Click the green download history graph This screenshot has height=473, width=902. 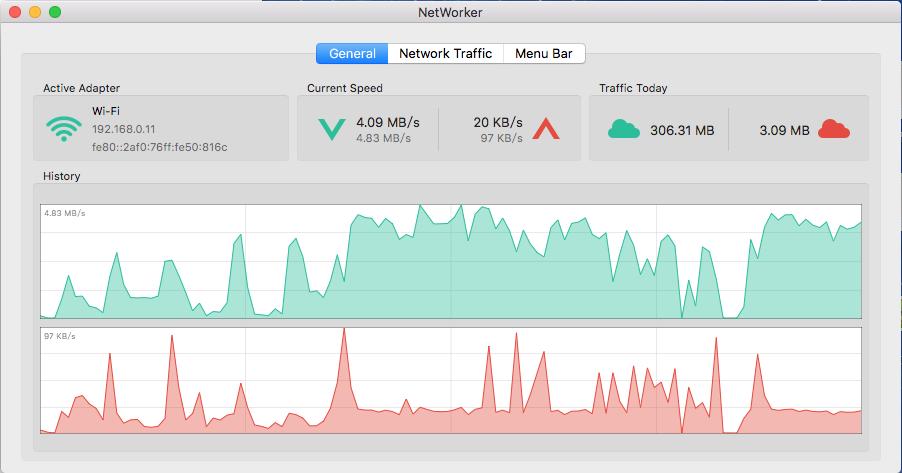coord(450,262)
